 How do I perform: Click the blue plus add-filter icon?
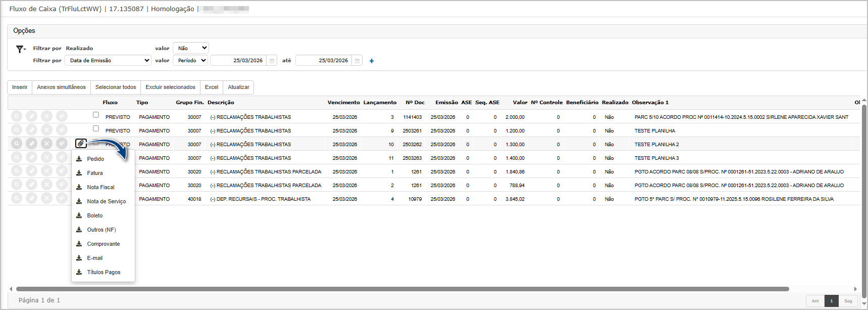pos(372,61)
